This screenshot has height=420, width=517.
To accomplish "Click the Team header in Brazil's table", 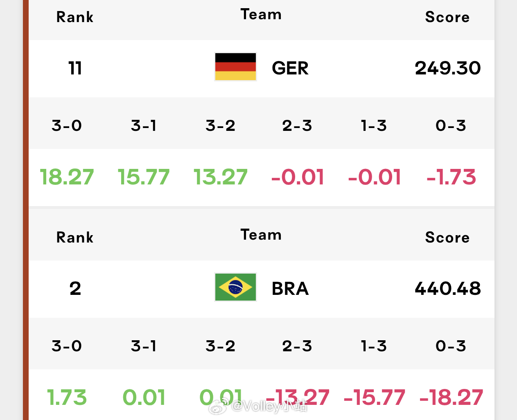I will [261, 235].
